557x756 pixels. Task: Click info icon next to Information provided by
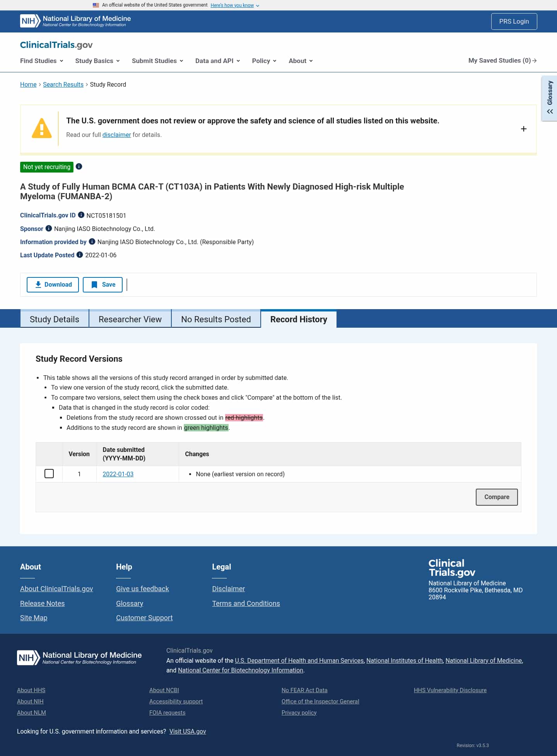pyautogui.click(x=92, y=241)
